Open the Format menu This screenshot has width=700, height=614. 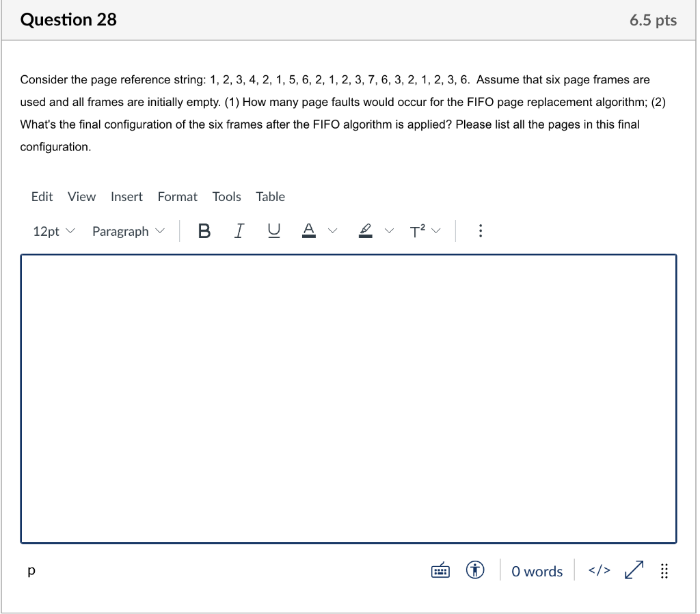(177, 196)
